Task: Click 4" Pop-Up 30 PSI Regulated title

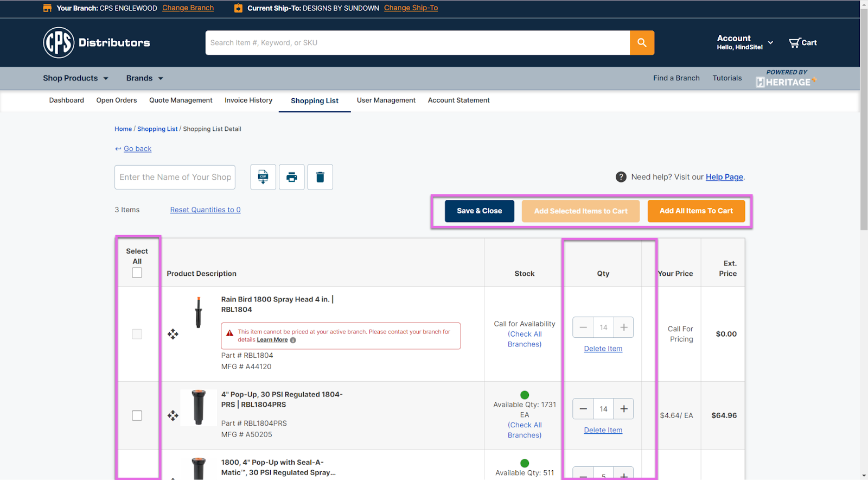Action: [282, 400]
